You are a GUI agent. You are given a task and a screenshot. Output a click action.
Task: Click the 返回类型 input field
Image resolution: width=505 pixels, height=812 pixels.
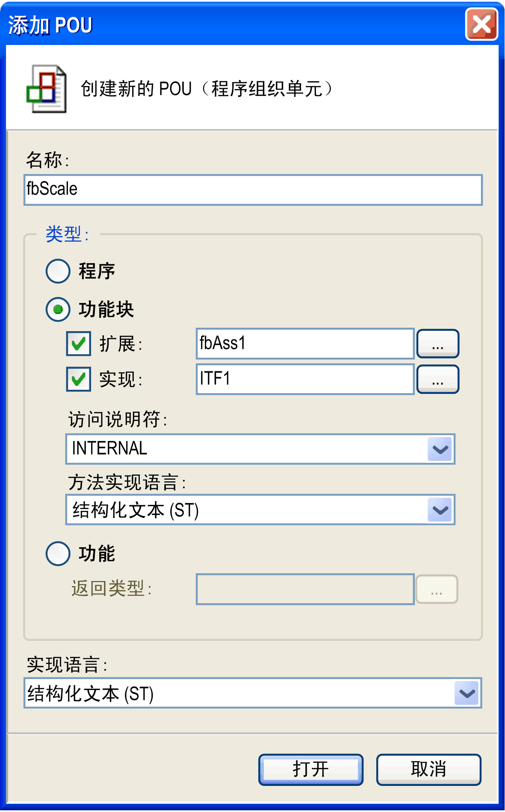305,589
